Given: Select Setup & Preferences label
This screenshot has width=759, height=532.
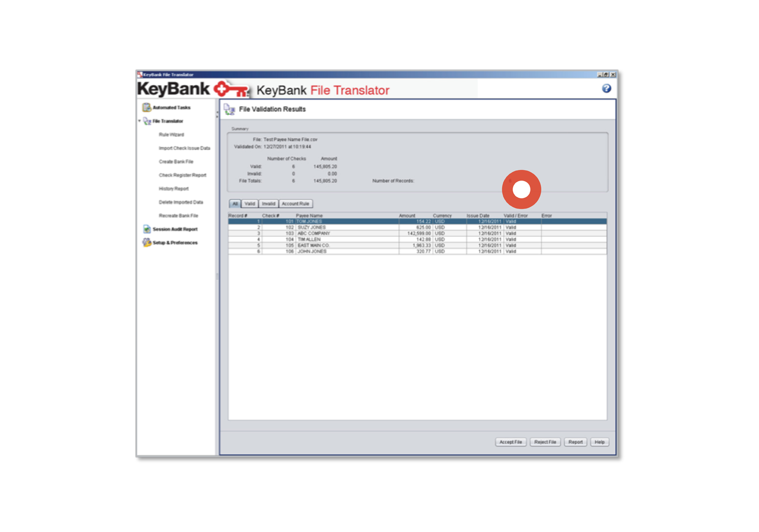Looking at the screenshot, I should point(175,243).
